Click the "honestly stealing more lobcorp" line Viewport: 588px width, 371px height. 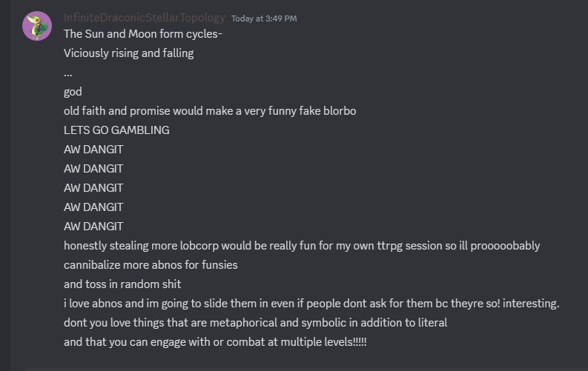pos(301,246)
